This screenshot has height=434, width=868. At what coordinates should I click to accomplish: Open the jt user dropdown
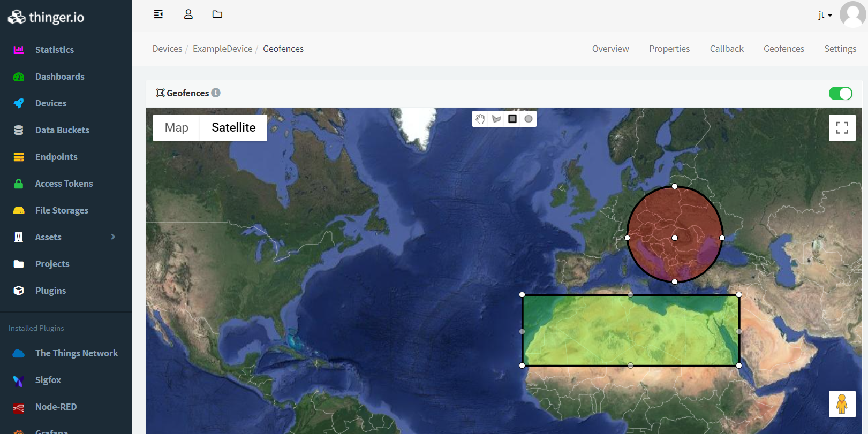(x=825, y=15)
